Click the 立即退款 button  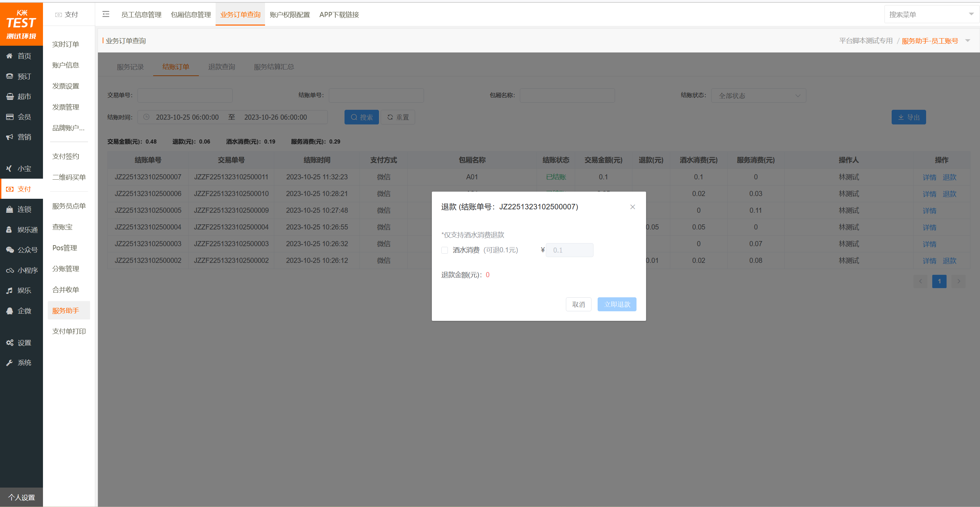(617, 304)
